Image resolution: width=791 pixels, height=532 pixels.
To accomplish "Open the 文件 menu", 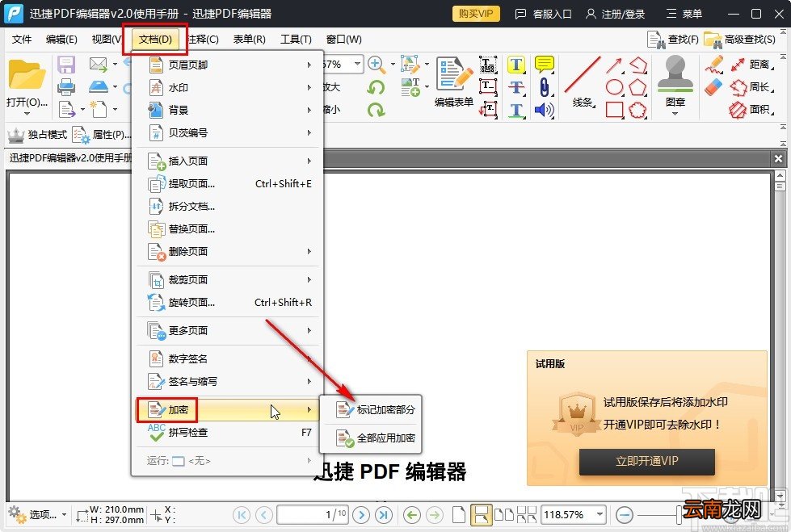I will (22, 40).
